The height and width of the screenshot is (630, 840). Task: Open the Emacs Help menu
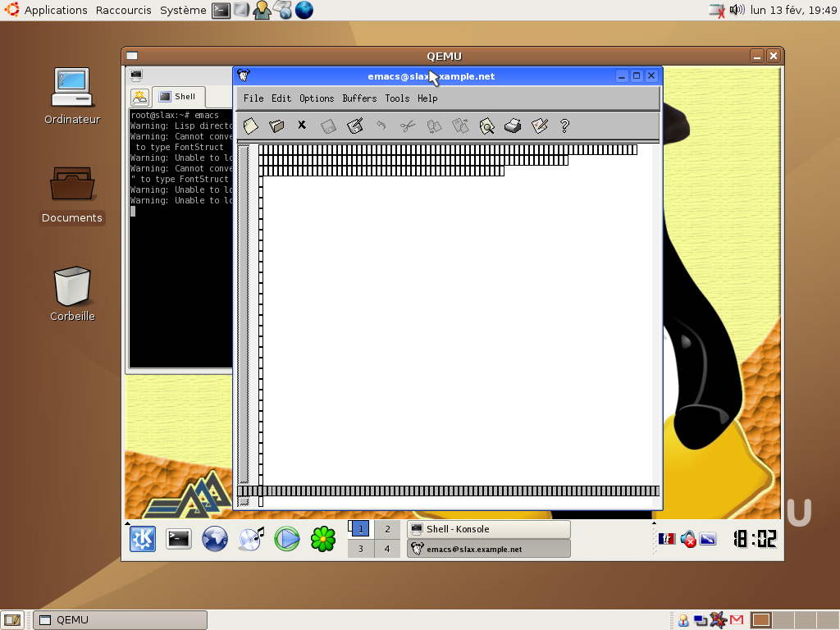[x=427, y=98]
